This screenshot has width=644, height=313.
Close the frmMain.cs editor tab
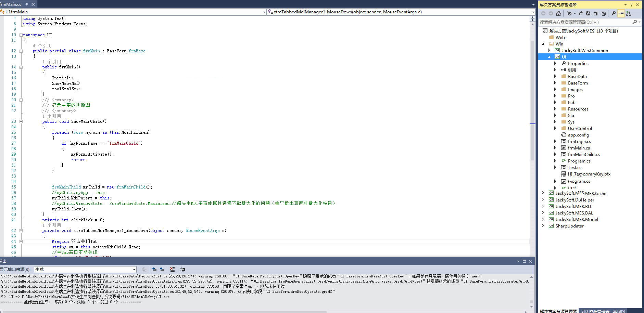pyautogui.click(x=33, y=4)
